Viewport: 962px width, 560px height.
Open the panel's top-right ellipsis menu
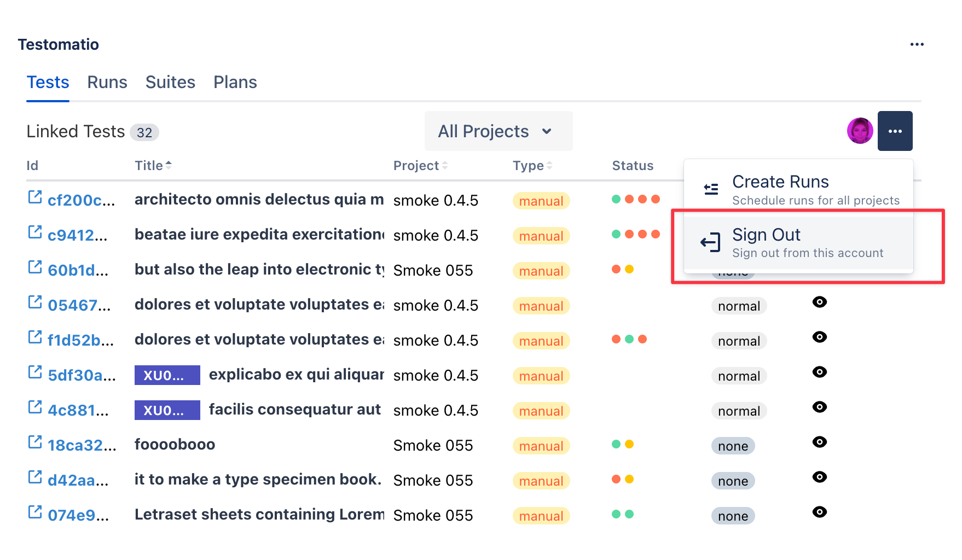tap(917, 44)
